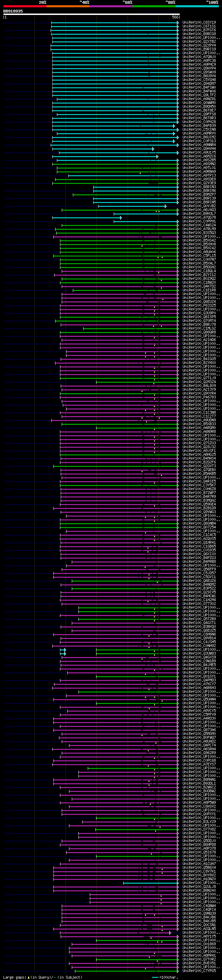222x980 pixels.
Task: Select the query name BB918935
Action: point(13,11)
